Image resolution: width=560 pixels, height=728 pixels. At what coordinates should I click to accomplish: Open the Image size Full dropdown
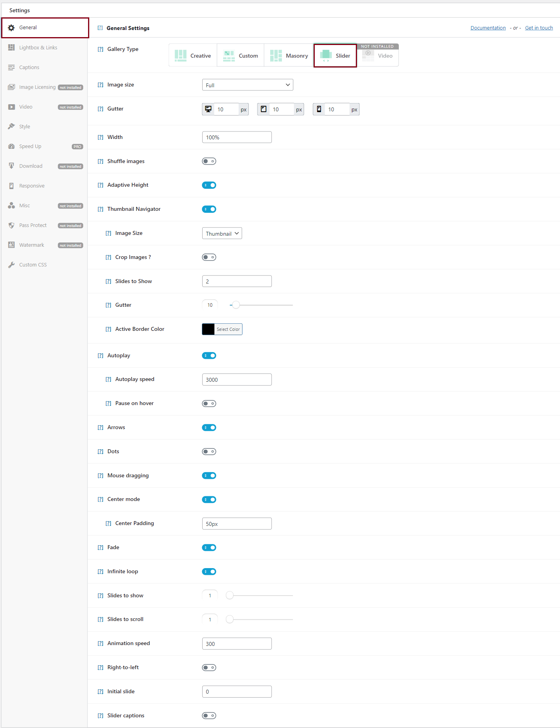click(248, 85)
